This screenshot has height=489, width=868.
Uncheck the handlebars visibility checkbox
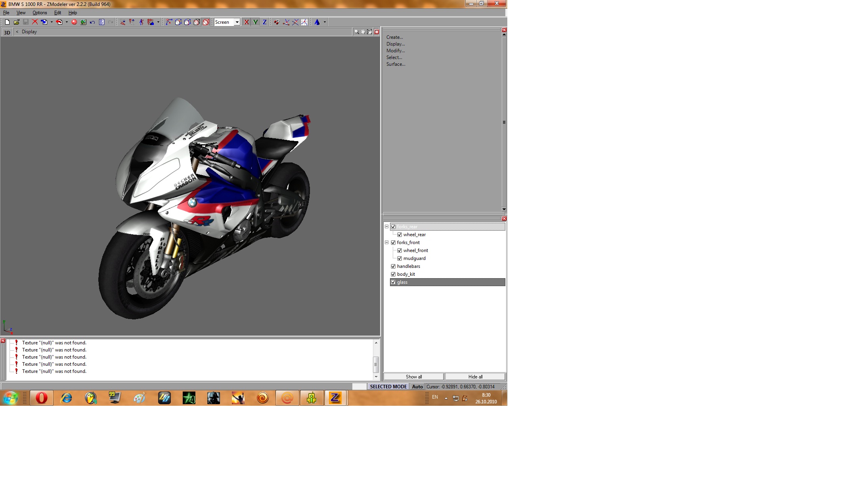point(393,266)
